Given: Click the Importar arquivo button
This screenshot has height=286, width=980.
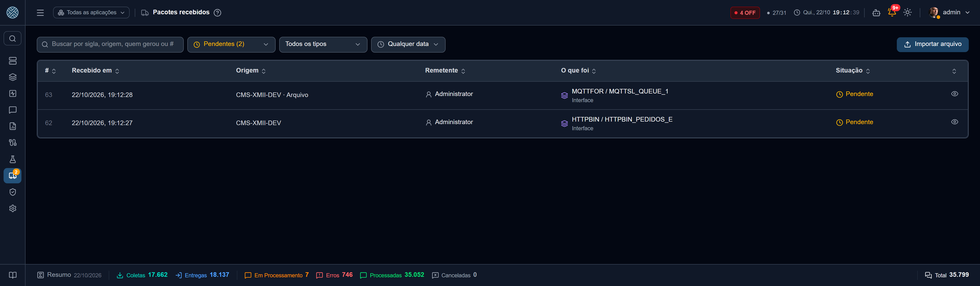Looking at the screenshot, I should (x=933, y=44).
